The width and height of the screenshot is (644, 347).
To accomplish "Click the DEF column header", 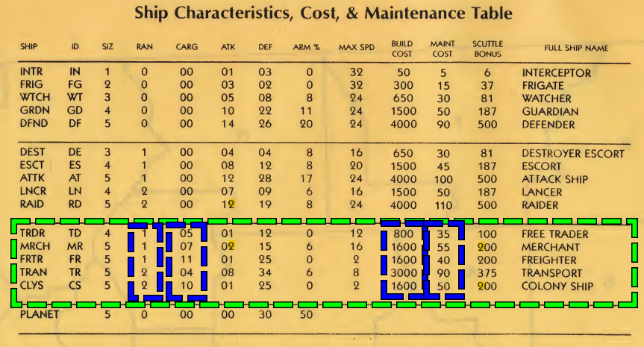I will [266, 47].
